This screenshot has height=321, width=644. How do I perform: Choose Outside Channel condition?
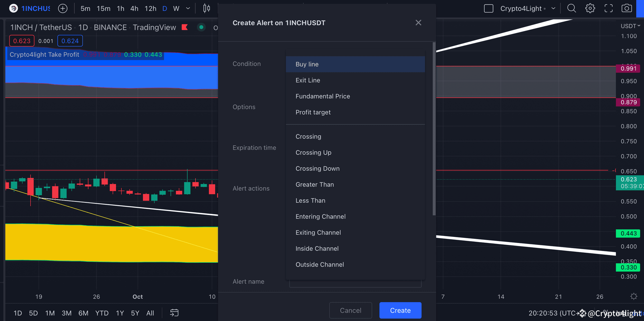[x=355, y=265]
